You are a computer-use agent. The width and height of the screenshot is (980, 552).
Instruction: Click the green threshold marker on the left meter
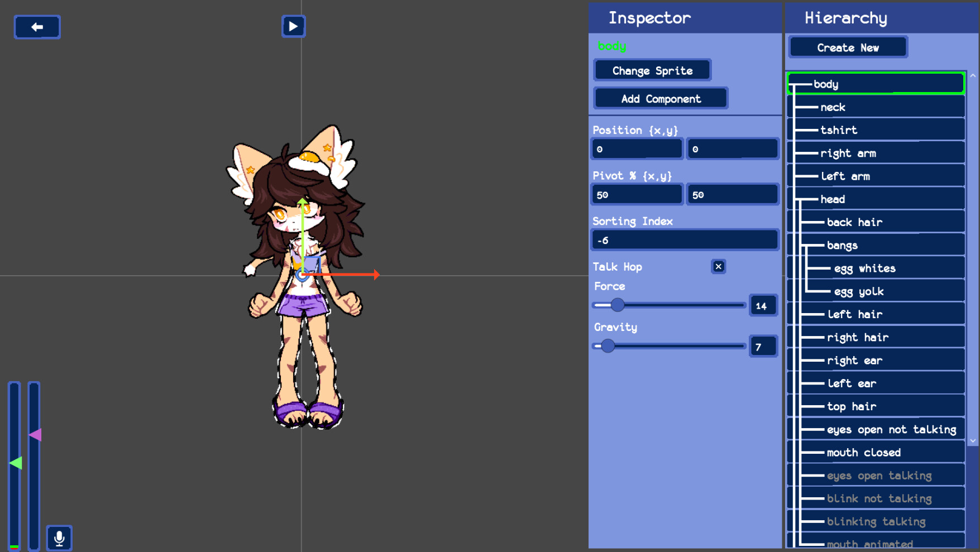[16, 463]
